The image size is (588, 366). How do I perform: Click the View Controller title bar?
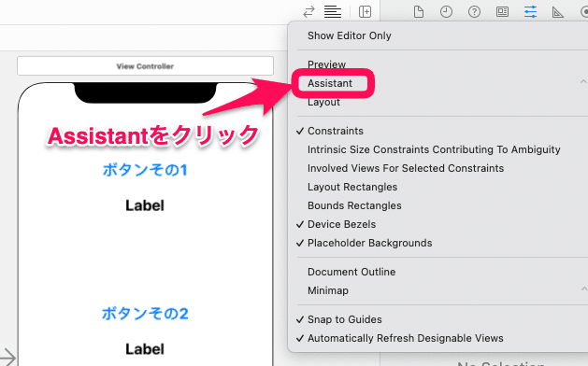[145, 66]
